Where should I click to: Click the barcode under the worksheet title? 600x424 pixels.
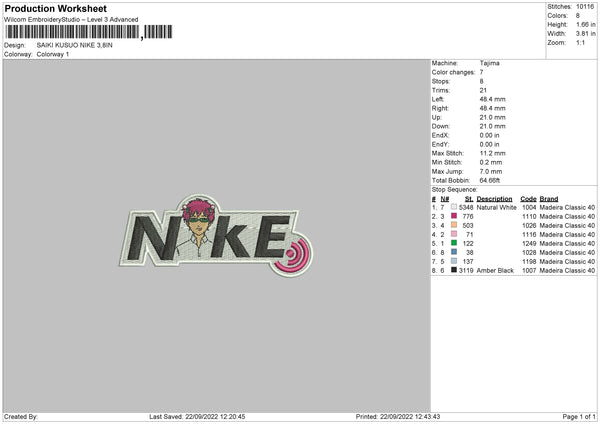click(89, 32)
